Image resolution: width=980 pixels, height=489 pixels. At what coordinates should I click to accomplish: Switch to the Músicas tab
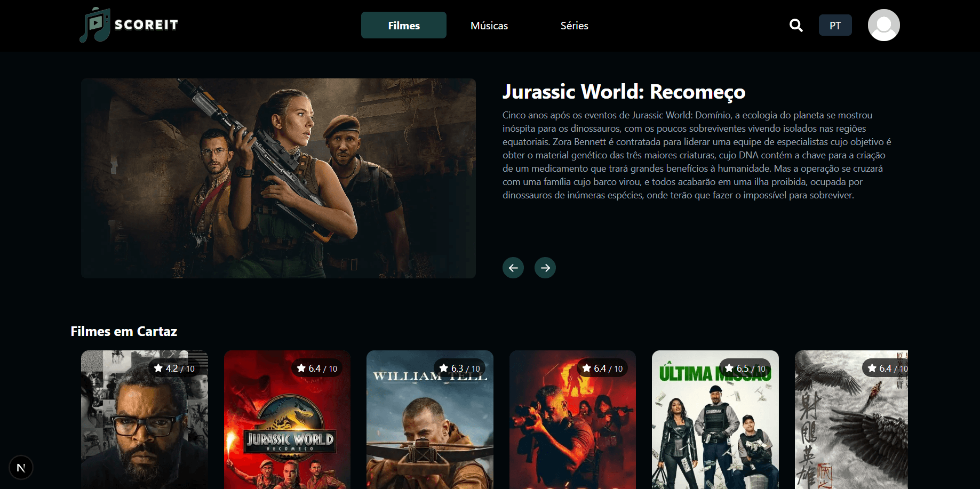(489, 25)
